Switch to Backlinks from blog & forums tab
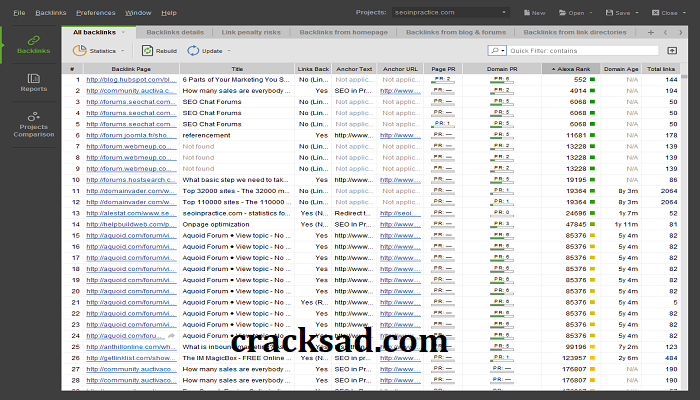The image size is (700, 400). (x=456, y=32)
